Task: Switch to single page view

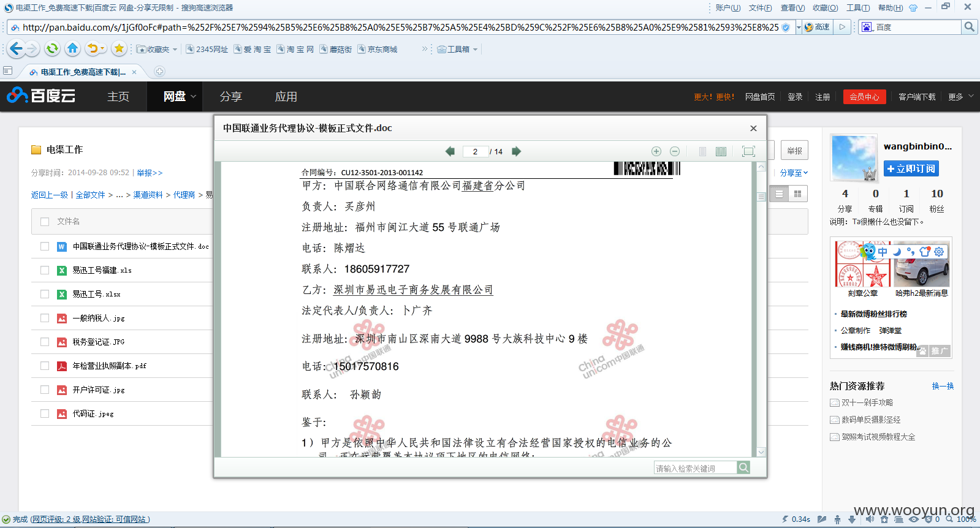Action: point(702,151)
